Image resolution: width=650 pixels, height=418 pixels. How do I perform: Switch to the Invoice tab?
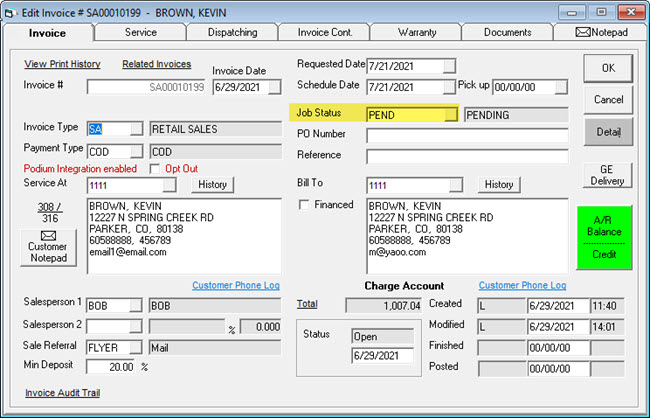(47, 33)
